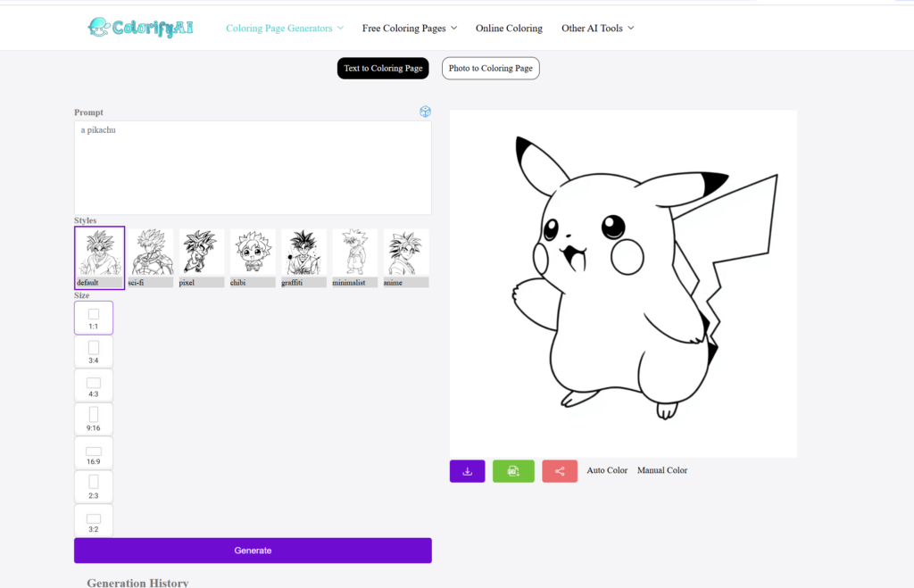Screen dimensions: 914x588
Task: Choose the 16:9 size option
Action: [93, 453]
